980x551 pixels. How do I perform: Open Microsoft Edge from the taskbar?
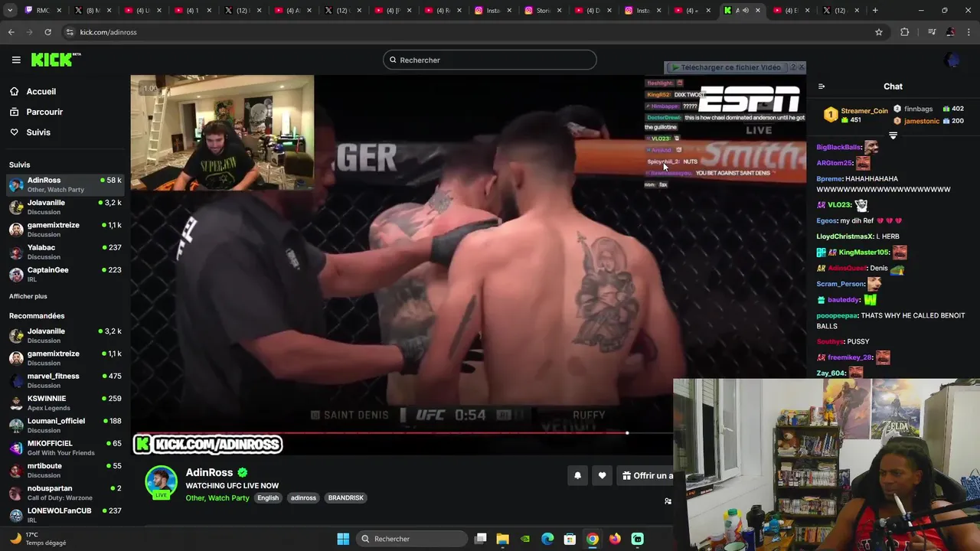coord(547,539)
